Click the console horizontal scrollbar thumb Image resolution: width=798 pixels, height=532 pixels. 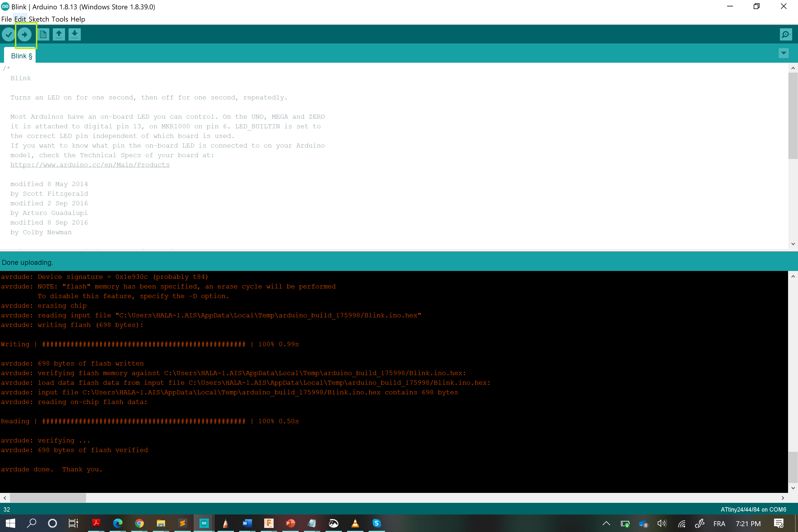point(48,498)
